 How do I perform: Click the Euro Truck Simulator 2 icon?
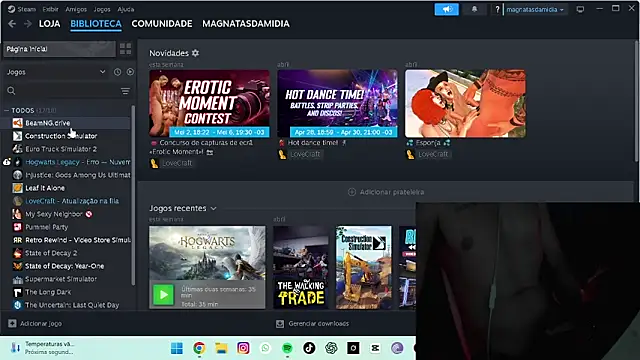click(17, 149)
